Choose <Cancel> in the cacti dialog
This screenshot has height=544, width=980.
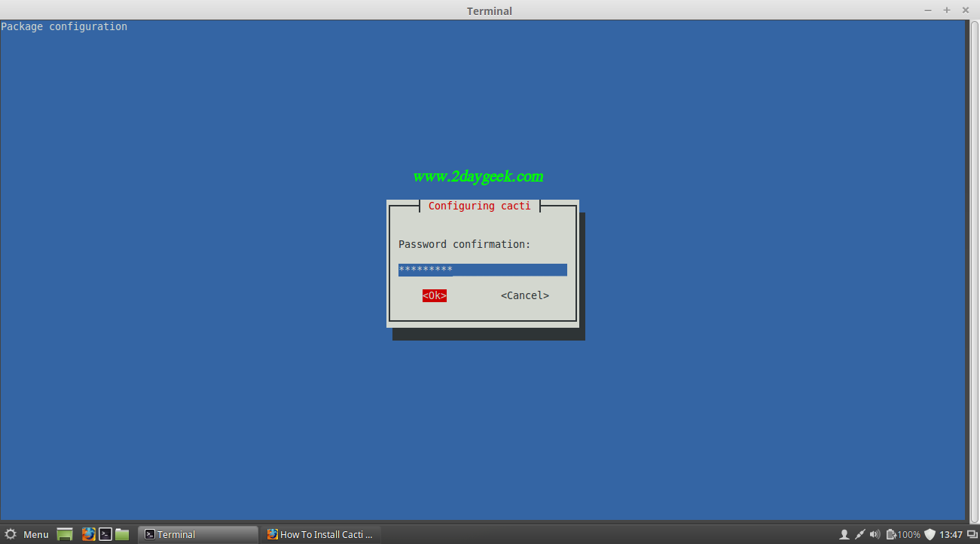[525, 296]
